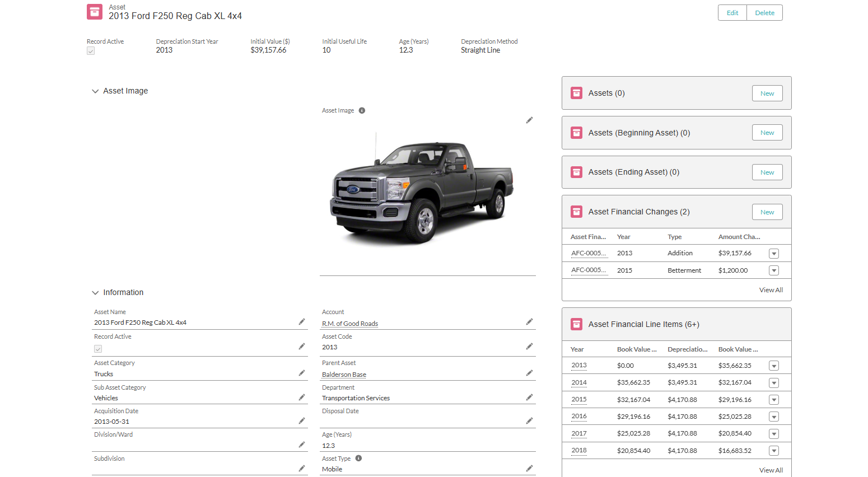Click the pink Asset icon in the page header

tap(95, 11)
